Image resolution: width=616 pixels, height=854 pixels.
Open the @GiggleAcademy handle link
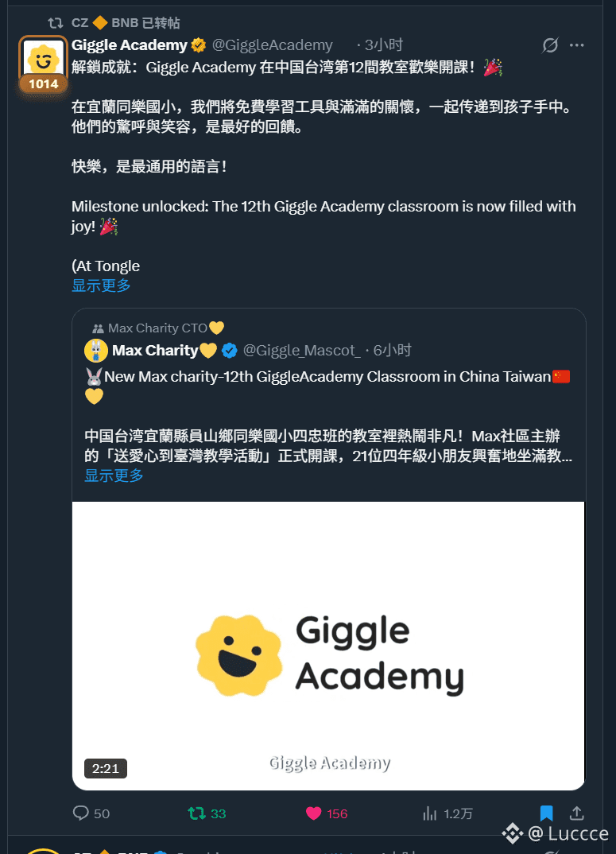(x=273, y=45)
